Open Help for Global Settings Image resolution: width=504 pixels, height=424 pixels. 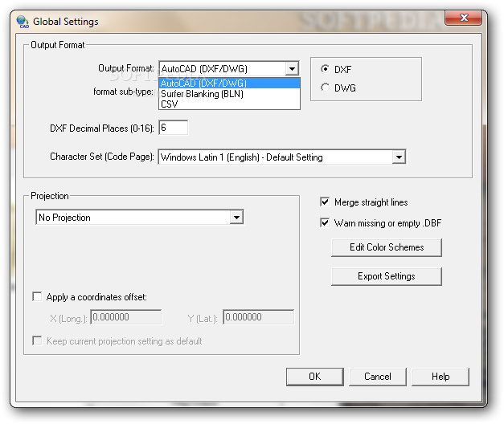[x=440, y=377]
